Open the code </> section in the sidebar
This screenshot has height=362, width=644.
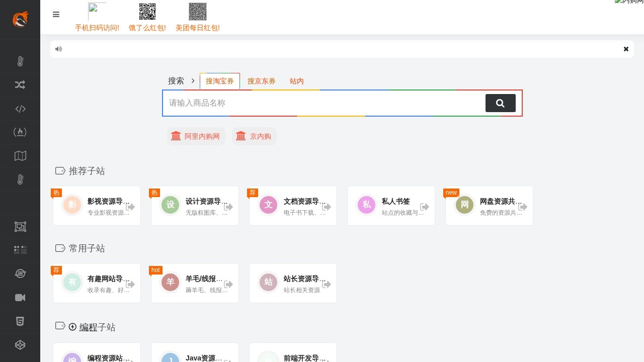pos(20,109)
